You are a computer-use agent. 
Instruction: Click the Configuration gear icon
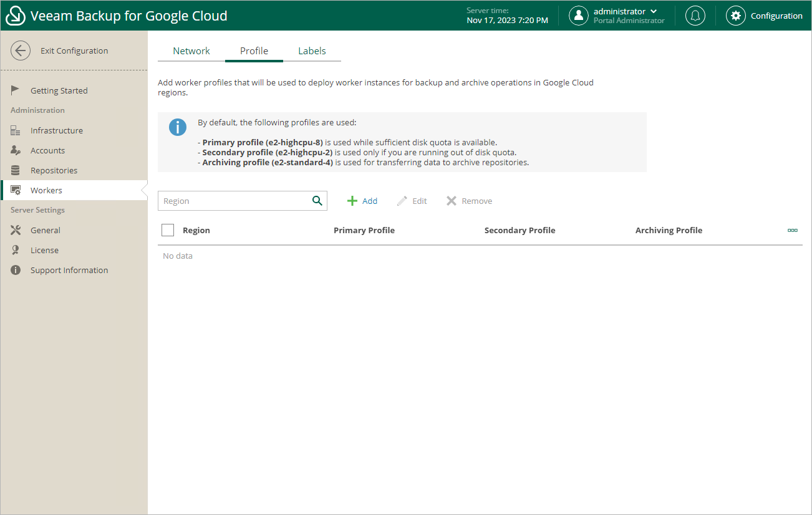tap(736, 16)
